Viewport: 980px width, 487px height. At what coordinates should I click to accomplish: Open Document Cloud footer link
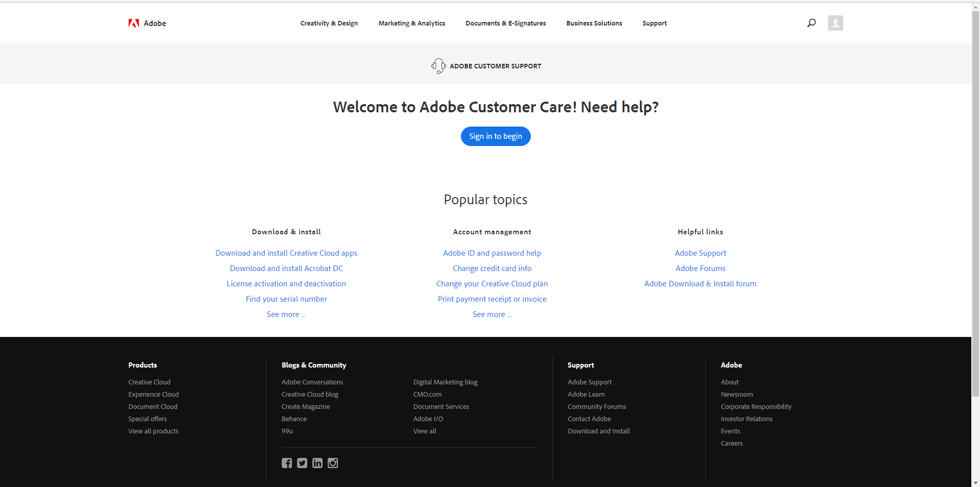(153, 406)
